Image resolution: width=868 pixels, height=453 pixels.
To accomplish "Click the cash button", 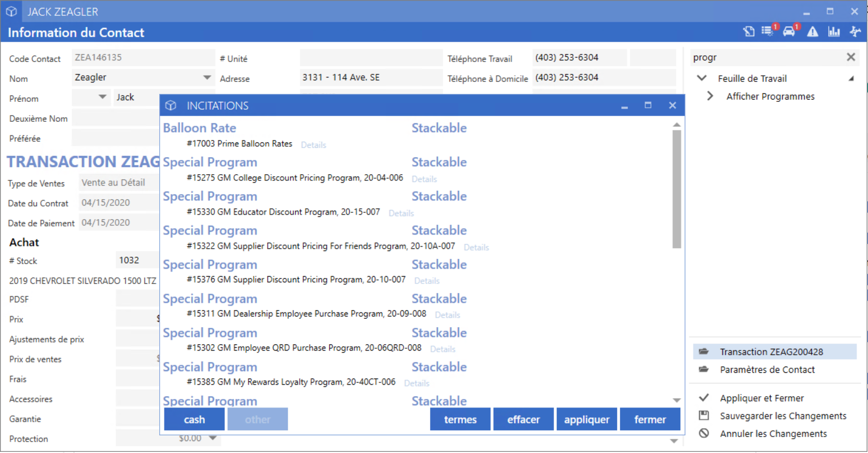I will (195, 419).
